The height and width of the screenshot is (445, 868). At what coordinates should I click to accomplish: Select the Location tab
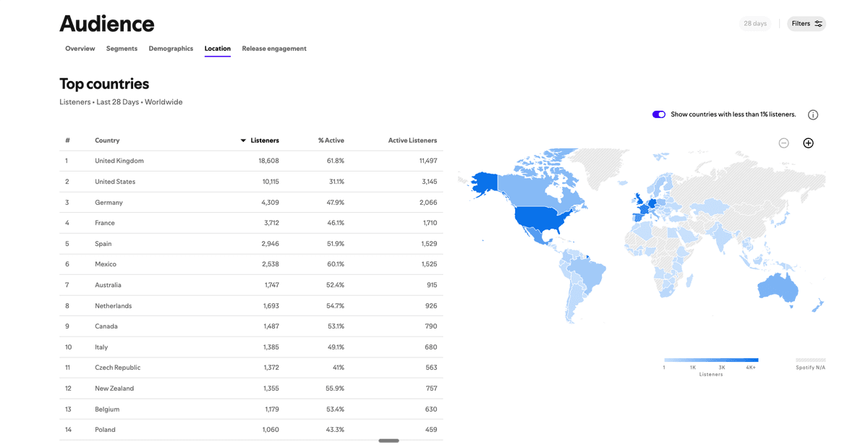[218, 48]
